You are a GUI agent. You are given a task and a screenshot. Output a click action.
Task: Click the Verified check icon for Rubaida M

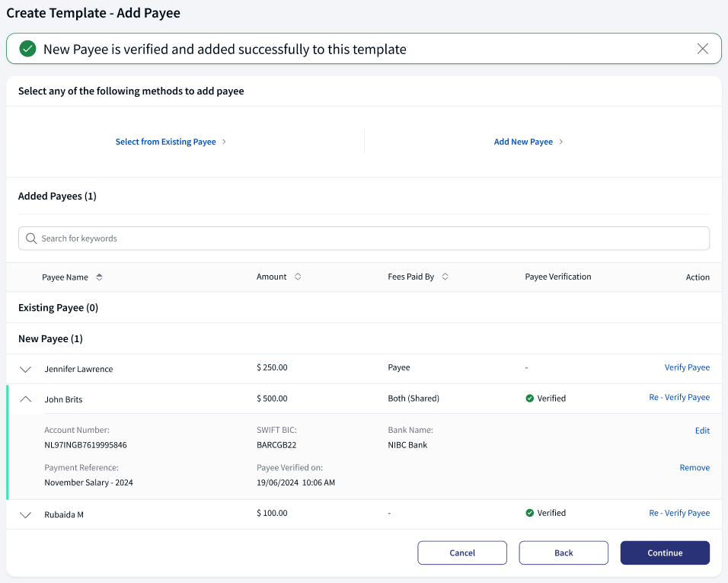click(x=530, y=513)
